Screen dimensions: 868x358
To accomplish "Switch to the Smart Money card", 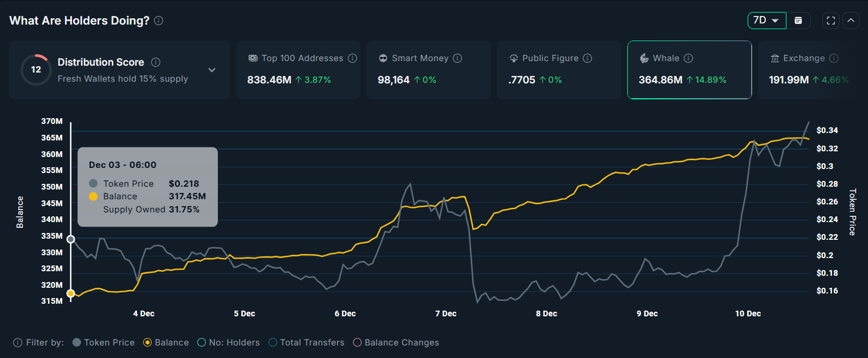I will click(428, 69).
